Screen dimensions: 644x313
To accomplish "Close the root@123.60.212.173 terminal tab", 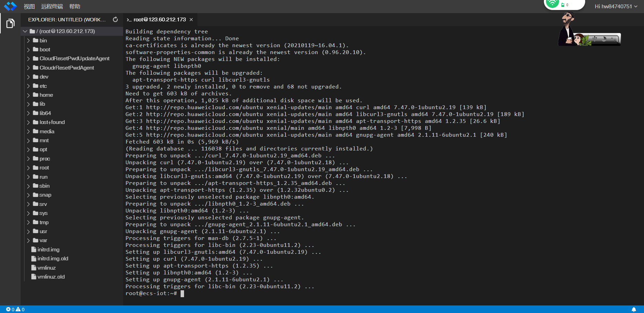I will [x=191, y=20].
